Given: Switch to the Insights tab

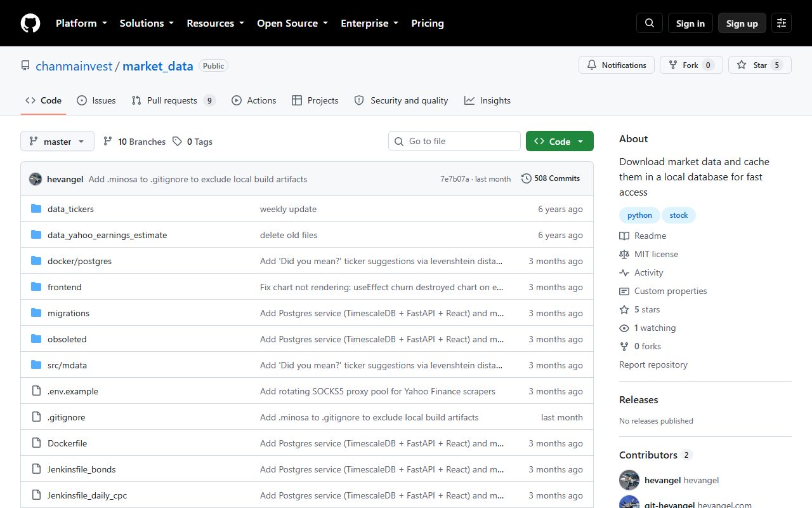Looking at the screenshot, I should point(487,100).
